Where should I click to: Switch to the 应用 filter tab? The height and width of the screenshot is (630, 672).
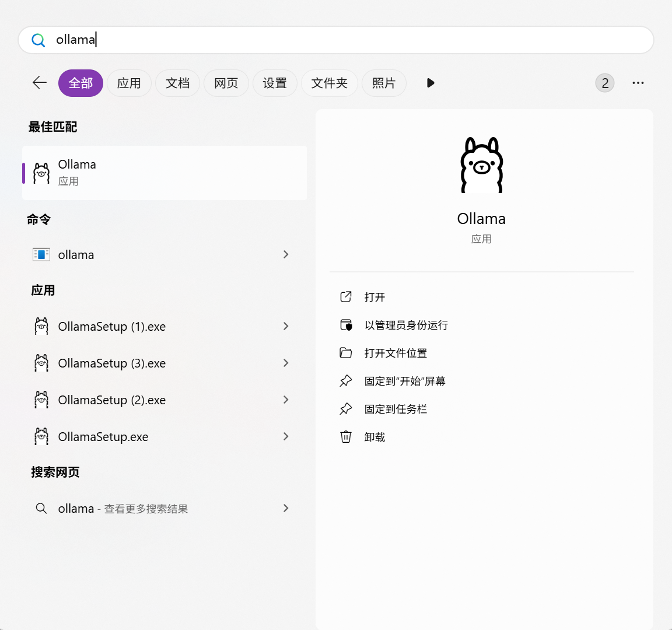click(x=129, y=83)
